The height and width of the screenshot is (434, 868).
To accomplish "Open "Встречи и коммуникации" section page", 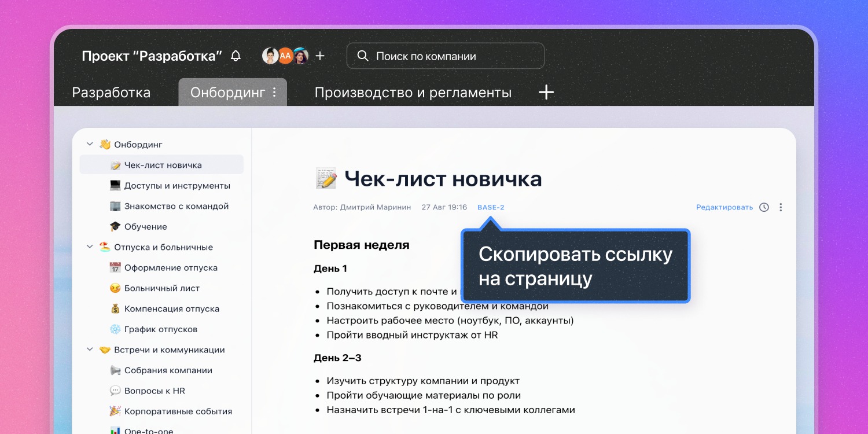I will (169, 350).
